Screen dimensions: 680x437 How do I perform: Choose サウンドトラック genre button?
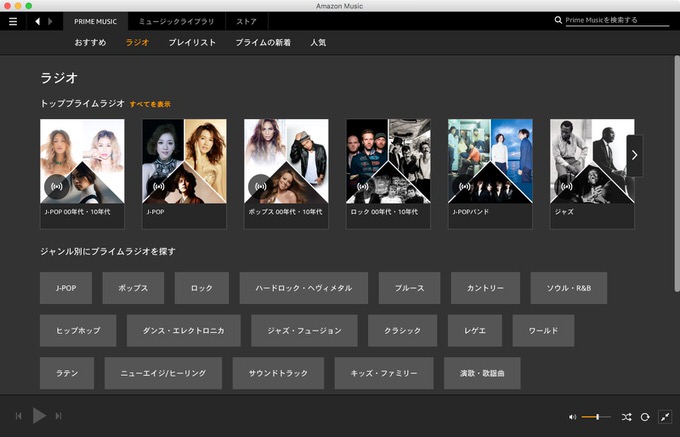[278, 373]
